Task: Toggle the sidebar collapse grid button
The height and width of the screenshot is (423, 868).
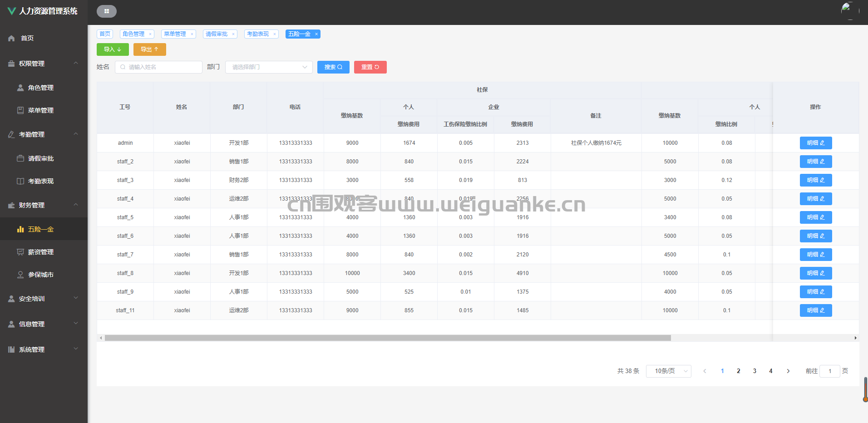Action: click(107, 11)
